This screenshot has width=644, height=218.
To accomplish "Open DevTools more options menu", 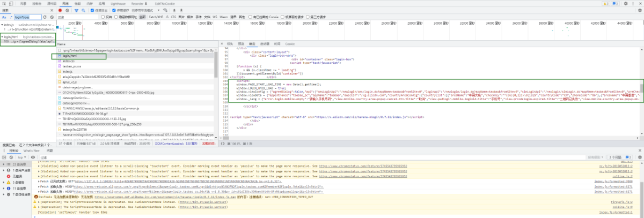I will point(633,4).
